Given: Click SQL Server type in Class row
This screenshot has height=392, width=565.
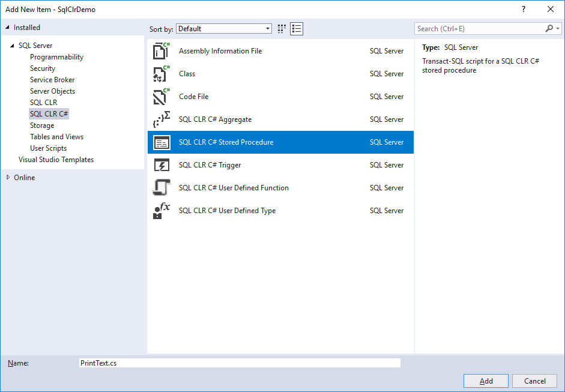Looking at the screenshot, I should click(386, 74).
